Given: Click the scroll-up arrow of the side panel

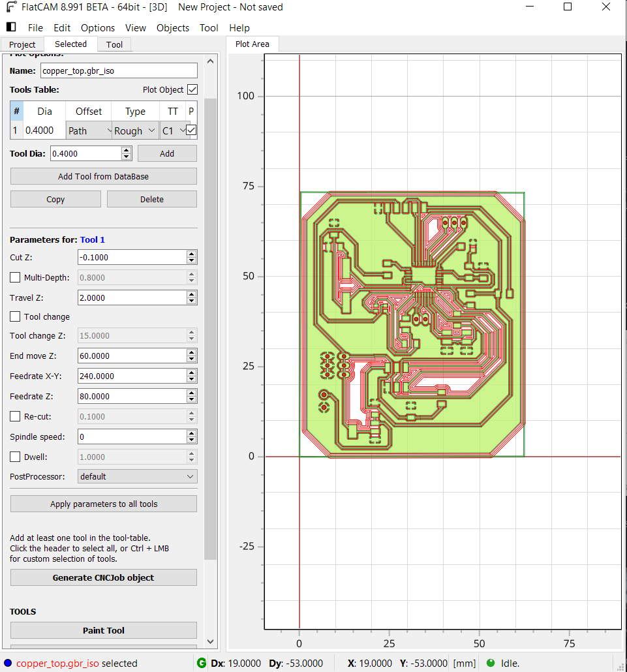Looking at the screenshot, I should click(x=210, y=61).
